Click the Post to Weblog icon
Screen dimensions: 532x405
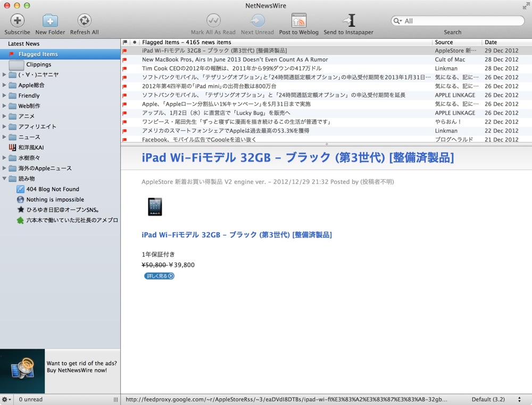tap(298, 21)
